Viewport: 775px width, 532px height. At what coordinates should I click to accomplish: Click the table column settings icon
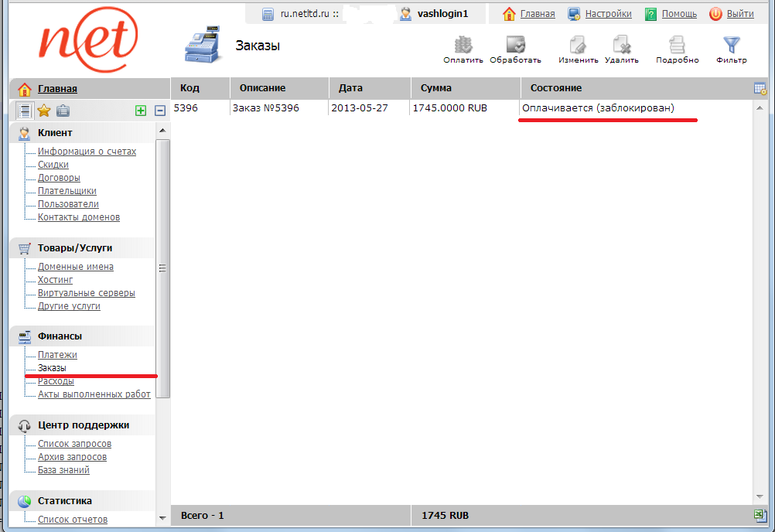pyautogui.click(x=760, y=88)
